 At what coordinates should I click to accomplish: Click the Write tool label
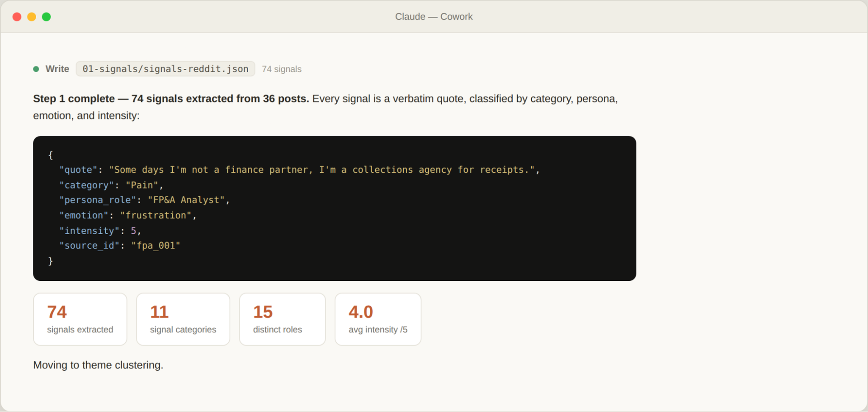point(57,69)
